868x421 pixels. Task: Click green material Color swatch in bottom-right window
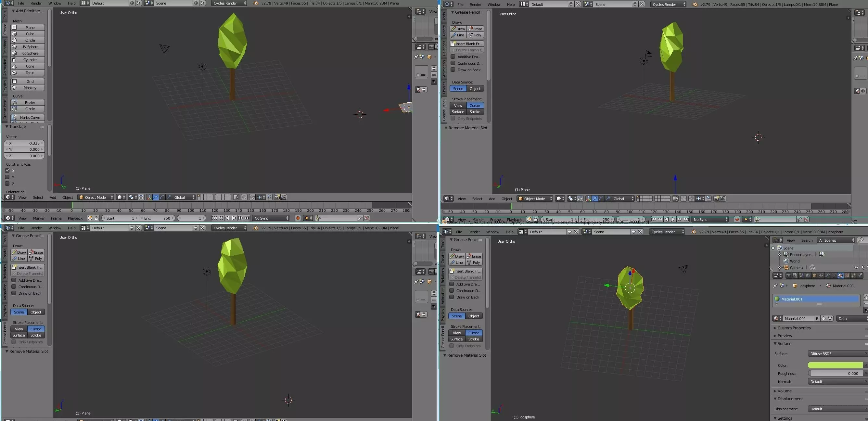click(835, 365)
